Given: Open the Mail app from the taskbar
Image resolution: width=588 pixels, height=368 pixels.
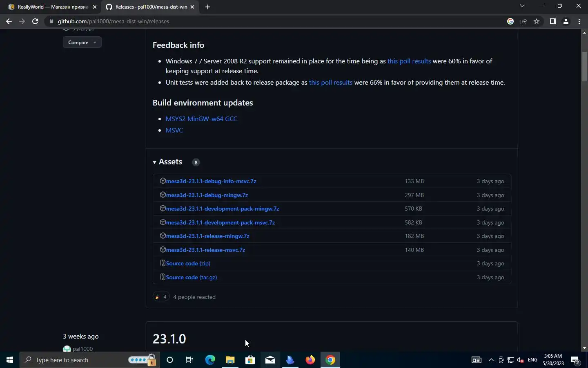Looking at the screenshot, I should [270, 360].
